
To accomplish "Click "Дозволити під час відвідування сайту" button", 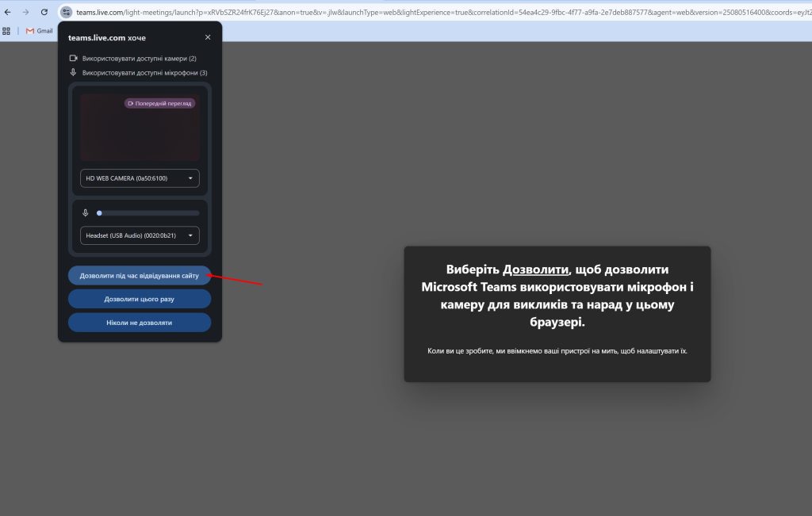I will [140, 276].
